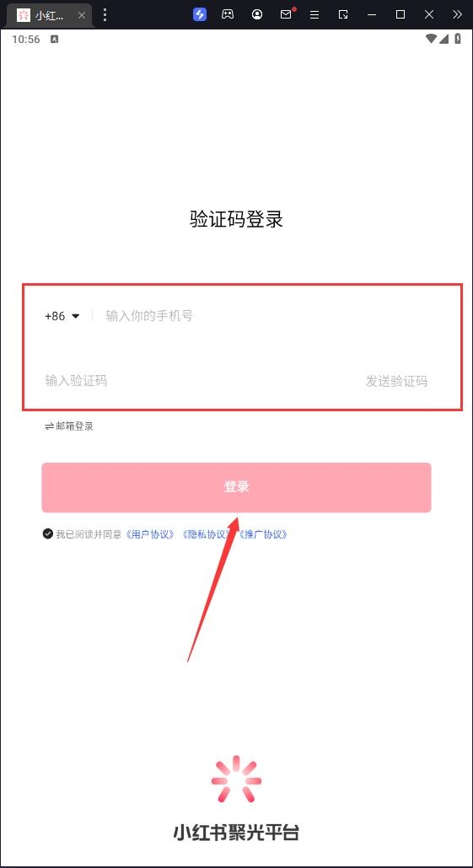Screen dimensions: 473x868
Task: Uncheck the agreement checkbox 我已阅读并同意
Action: [48, 534]
